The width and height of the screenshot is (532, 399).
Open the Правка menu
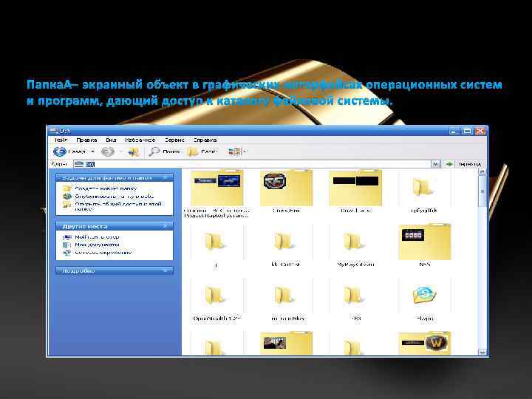click(x=86, y=140)
